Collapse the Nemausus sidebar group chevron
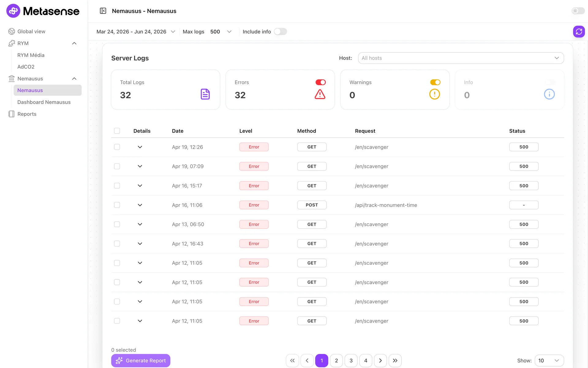This screenshot has width=588, height=368. point(74,79)
